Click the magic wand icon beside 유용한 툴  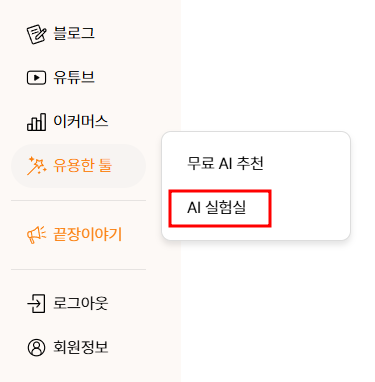click(x=37, y=165)
